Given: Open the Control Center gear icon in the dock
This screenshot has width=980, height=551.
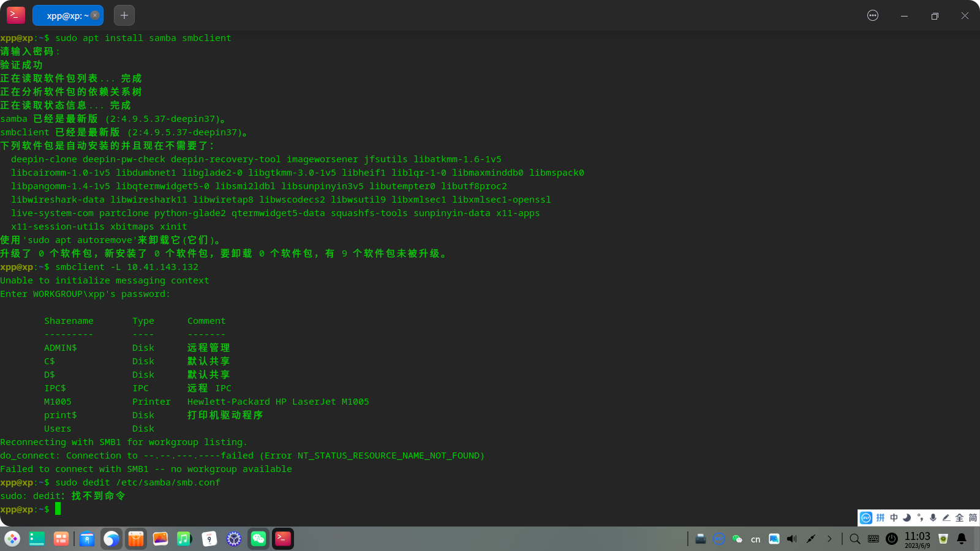Looking at the screenshot, I should pyautogui.click(x=234, y=539).
